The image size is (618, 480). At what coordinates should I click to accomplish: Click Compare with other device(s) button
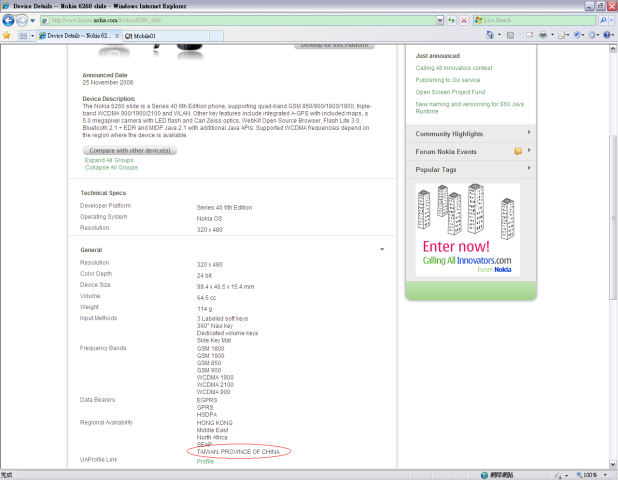[x=130, y=151]
